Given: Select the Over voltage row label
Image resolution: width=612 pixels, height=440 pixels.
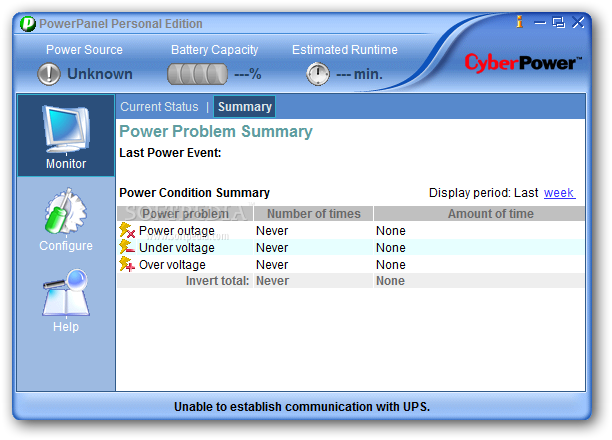Looking at the screenshot, I should coord(172,265).
